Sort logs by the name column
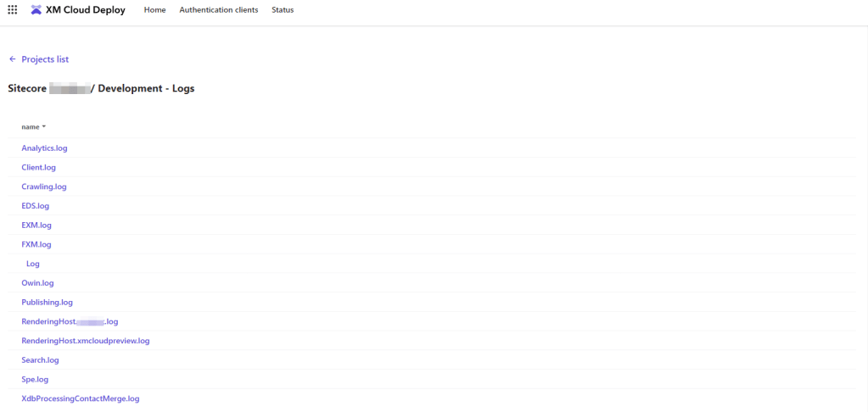The width and height of the screenshot is (868, 412). tap(33, 127)
